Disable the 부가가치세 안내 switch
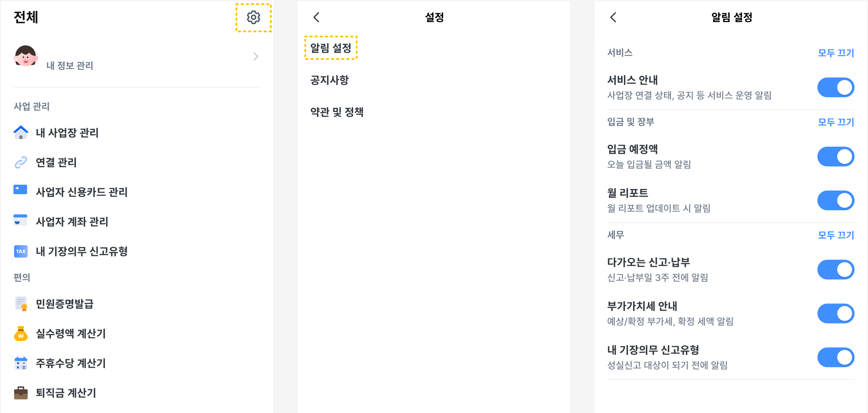 836,313
